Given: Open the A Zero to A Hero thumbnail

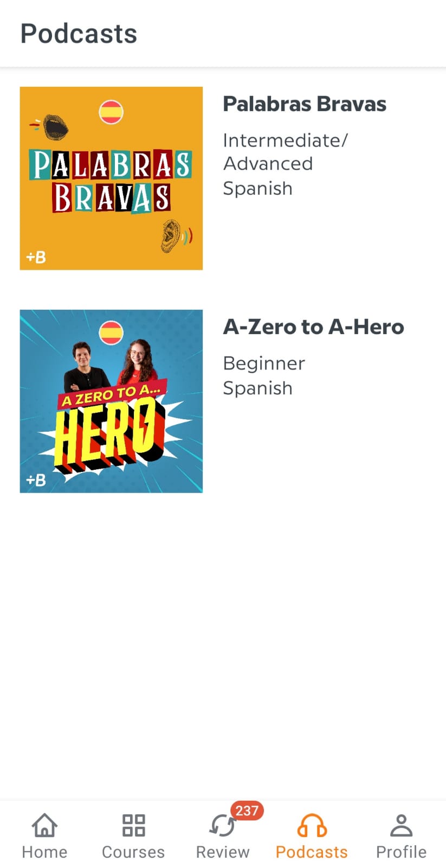Looking at the screenshot, I should tap(111, 401).
